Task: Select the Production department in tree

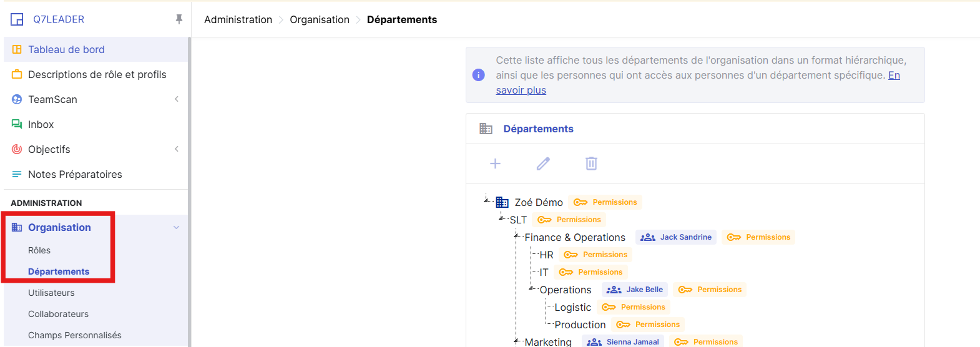Action: point(580,325)
